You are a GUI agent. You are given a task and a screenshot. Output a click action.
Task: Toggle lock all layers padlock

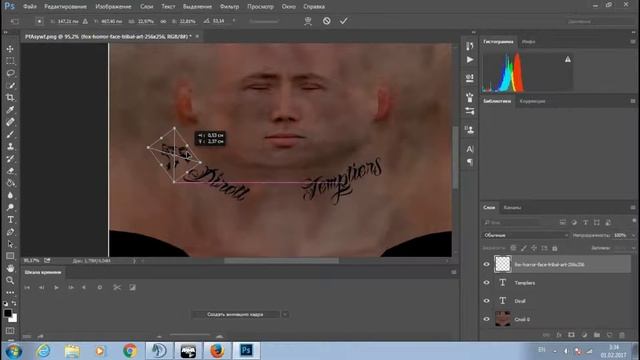(555, 248)
